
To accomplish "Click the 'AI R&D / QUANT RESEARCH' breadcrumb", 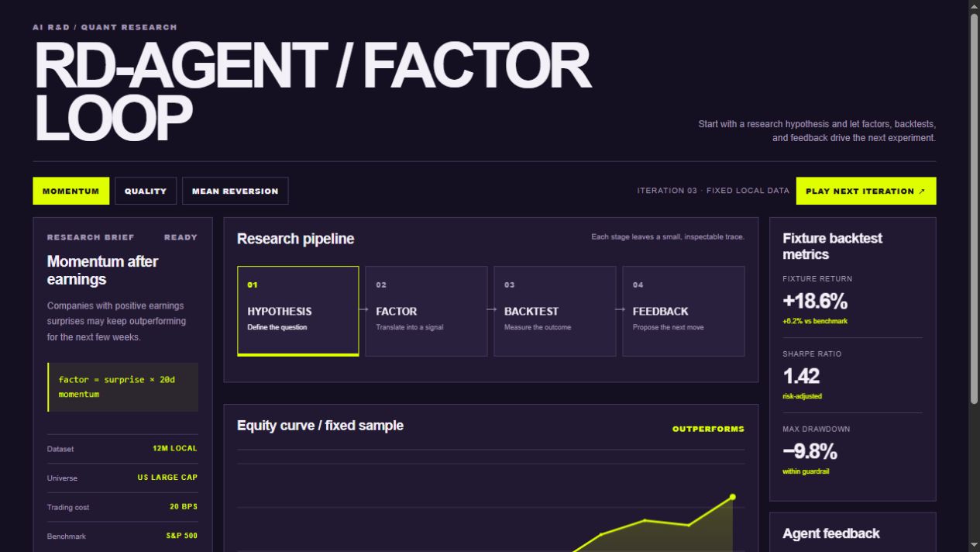I will click(x=105, y=27).
